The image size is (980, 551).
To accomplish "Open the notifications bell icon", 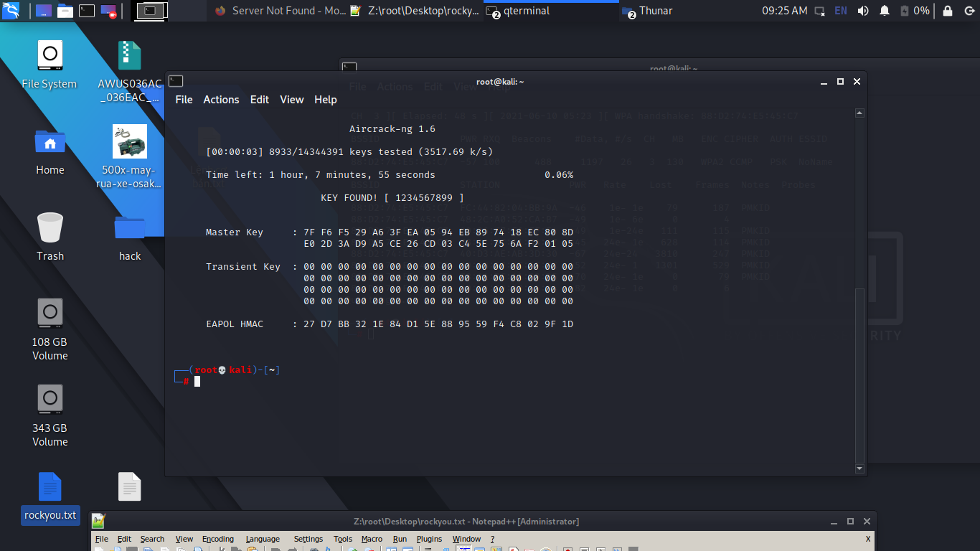I will (x=885, y=11).
